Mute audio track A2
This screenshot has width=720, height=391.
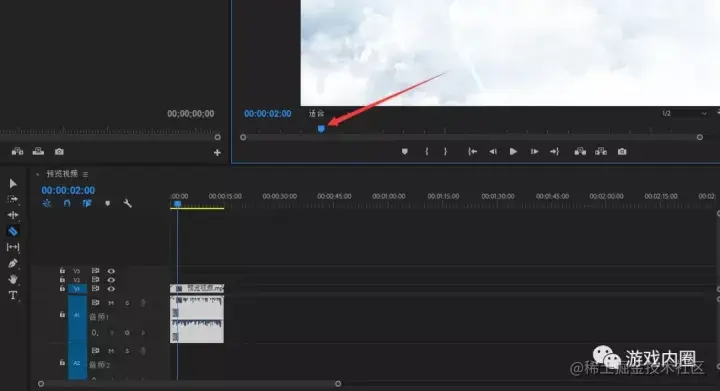point(111,351)
